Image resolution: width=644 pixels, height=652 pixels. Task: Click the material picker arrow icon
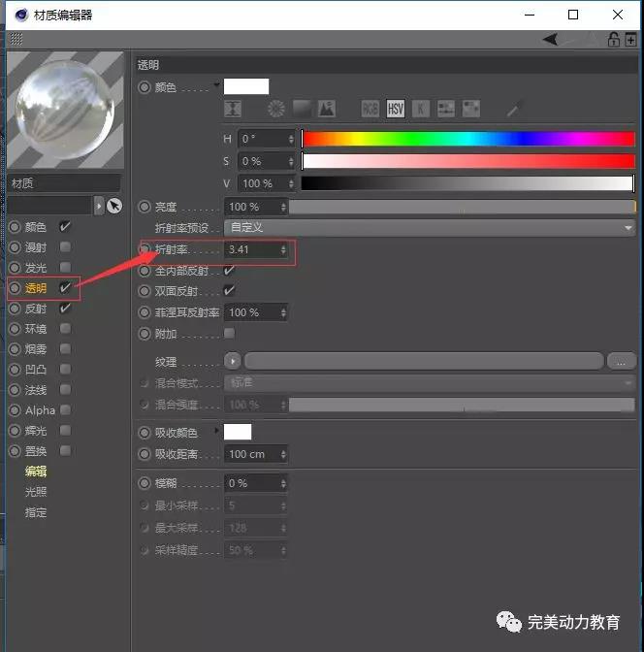(x=114, y=206)
